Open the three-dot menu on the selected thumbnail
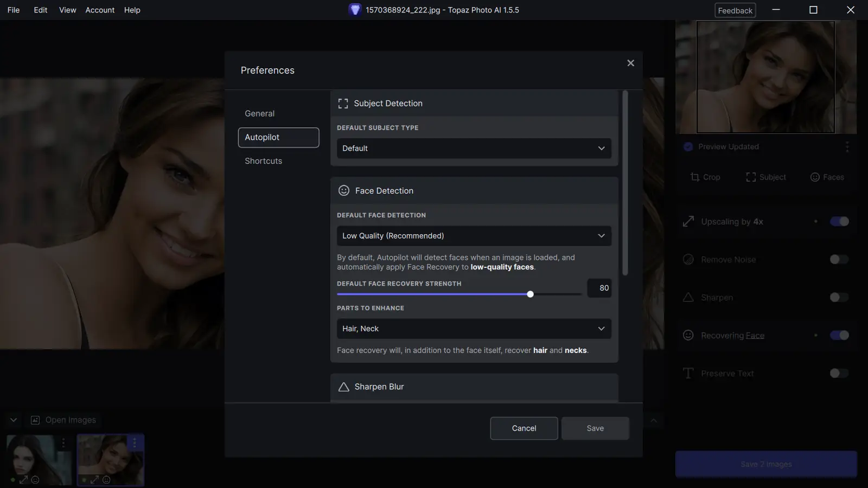The image size is (868, 488). tap(135, 443)
